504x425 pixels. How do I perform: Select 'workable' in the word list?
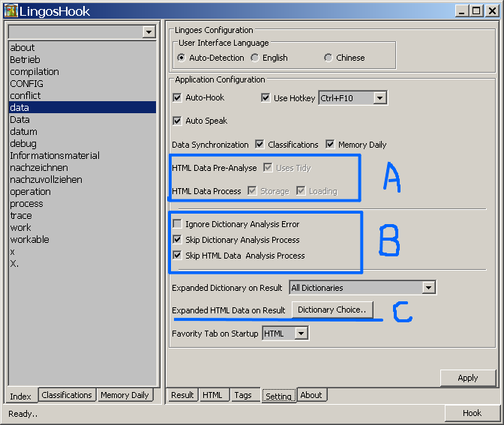pos(82,239)
